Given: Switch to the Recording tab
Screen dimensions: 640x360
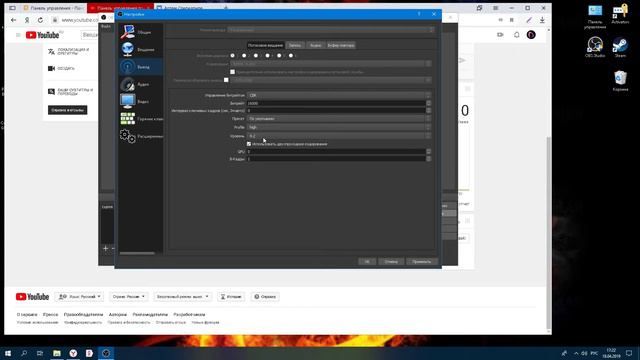Looking at the screenshot, I should click(x=295, y=45).
